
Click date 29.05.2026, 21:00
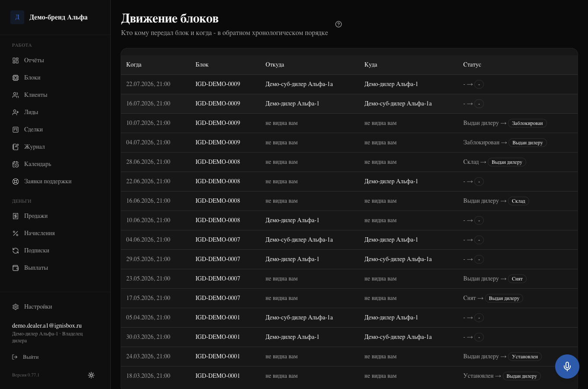[148, 259]
